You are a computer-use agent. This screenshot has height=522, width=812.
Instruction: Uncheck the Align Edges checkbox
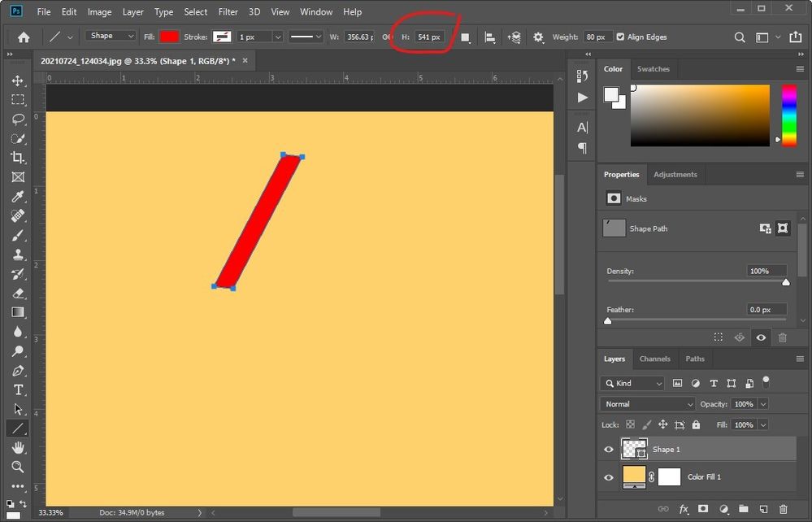tap(620, 37)
